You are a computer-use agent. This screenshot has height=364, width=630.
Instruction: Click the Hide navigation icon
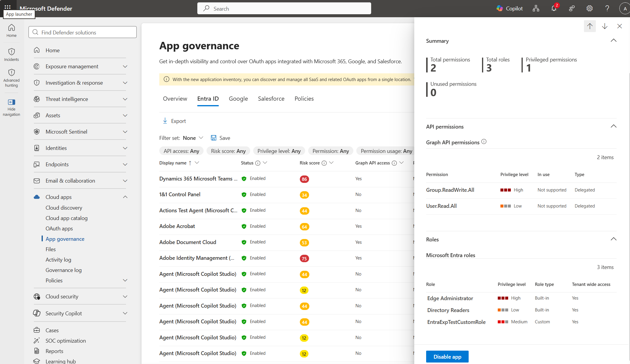(12, 102)
